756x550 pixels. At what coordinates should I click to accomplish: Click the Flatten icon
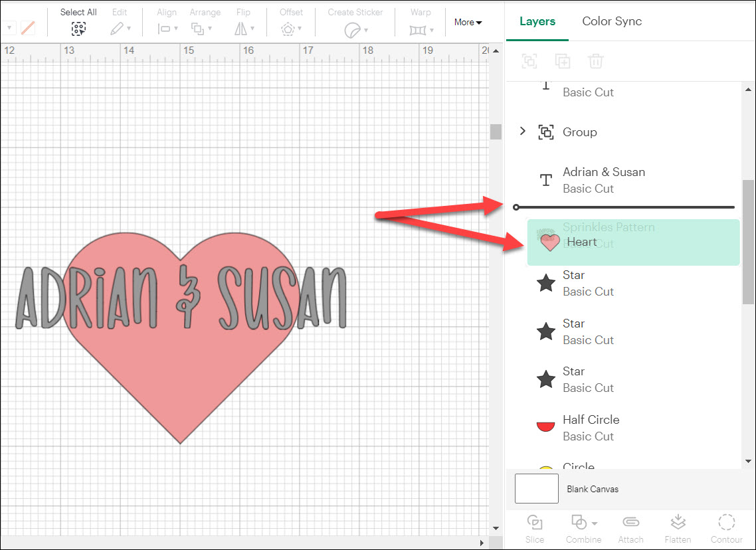tap(678, 522)
